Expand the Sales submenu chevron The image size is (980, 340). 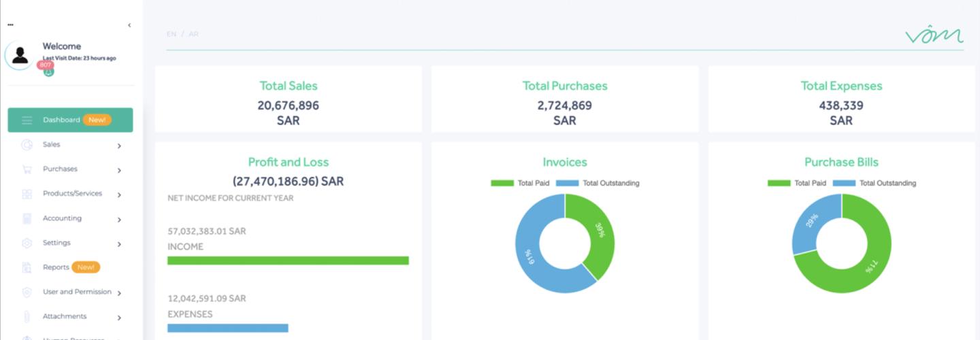119,146
